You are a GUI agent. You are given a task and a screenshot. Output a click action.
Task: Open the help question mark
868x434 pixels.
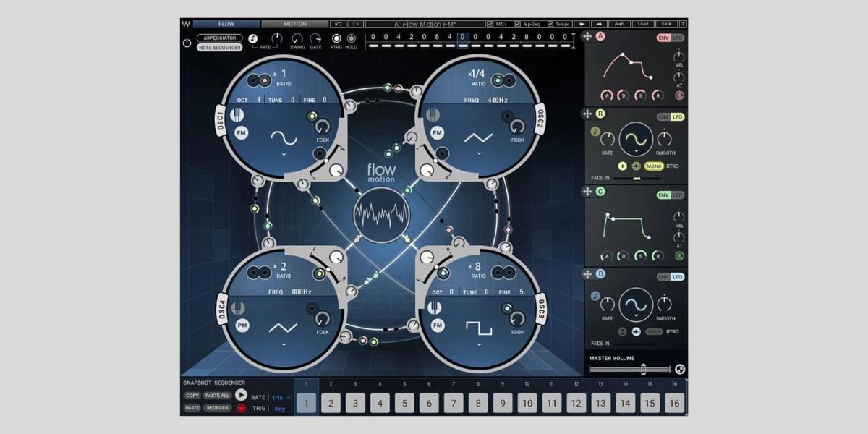point(683,24)
